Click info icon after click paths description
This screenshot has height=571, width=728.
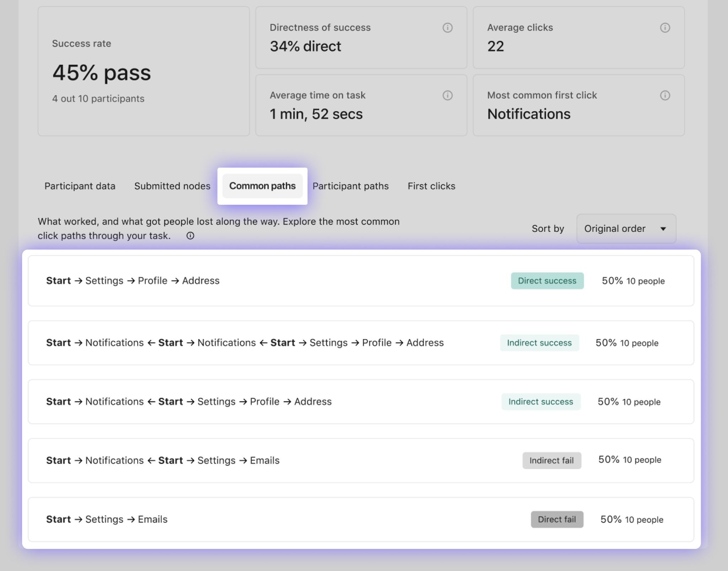click(x=190, y=236)
